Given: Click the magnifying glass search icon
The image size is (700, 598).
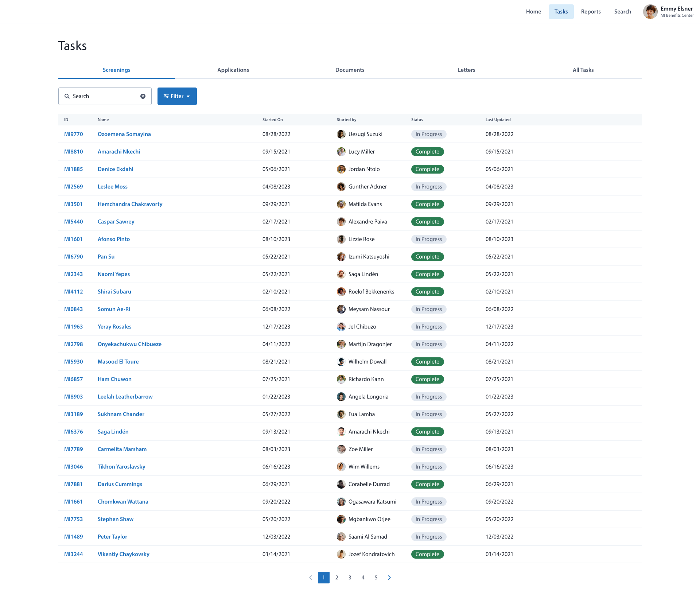Looking at the screenshot, I should pyautogui.click(x=67, y=96).
